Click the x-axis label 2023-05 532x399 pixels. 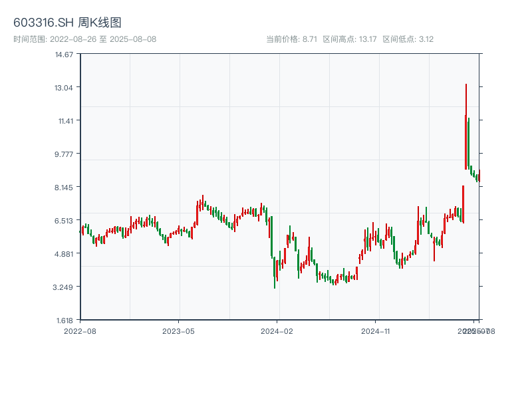178,331
